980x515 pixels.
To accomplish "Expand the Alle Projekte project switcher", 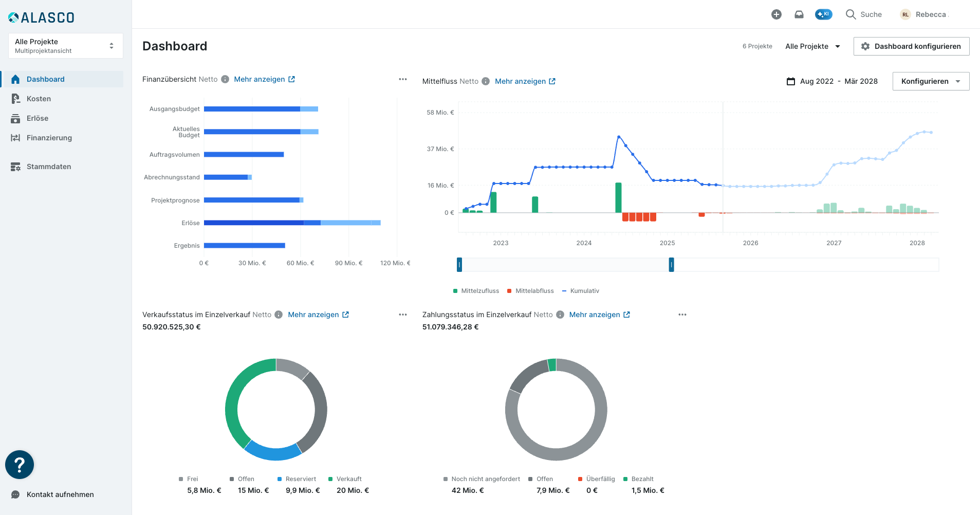I will click(66, 46).
